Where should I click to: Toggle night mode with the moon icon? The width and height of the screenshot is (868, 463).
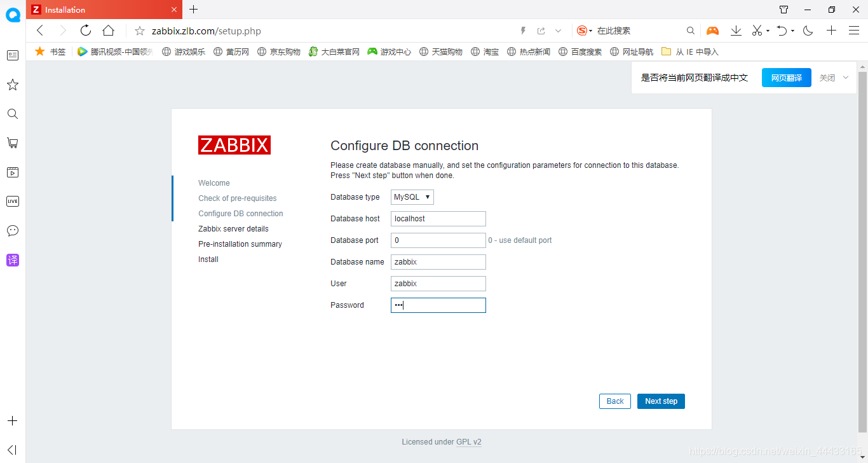pyautogui.click(x=808, y=31)
